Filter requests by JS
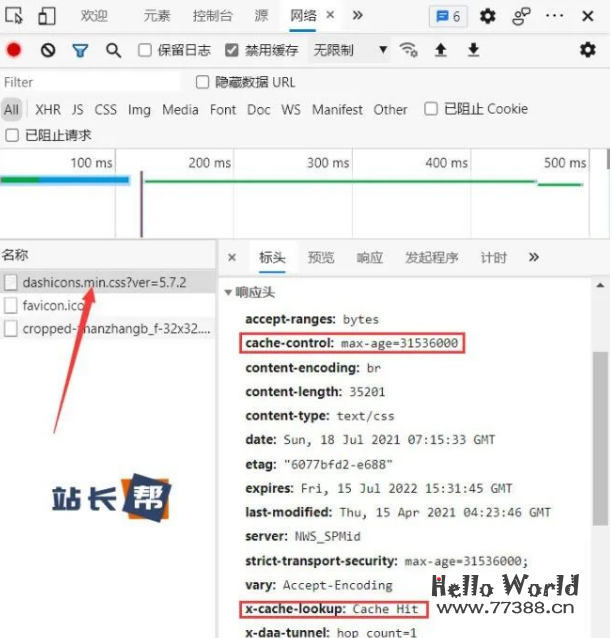612x638 pixels. coord(77,109)
